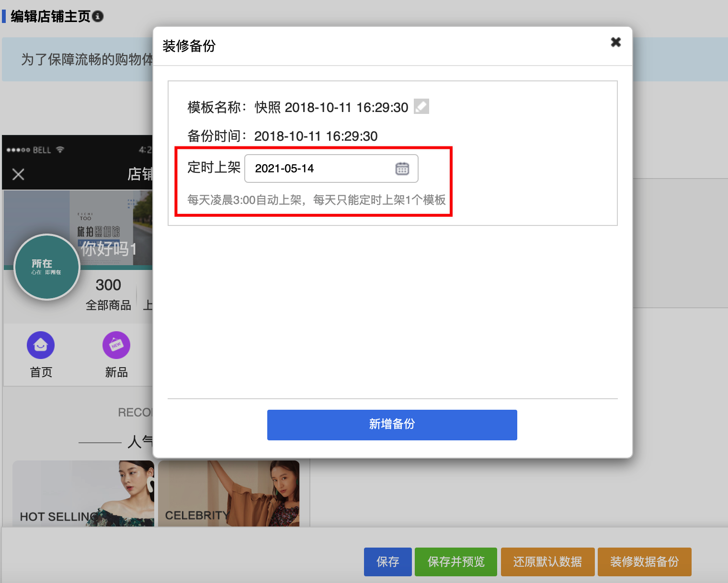Click the 所在 circular shop logo
This screenshot has width=728, height=583.
(46, 267)
